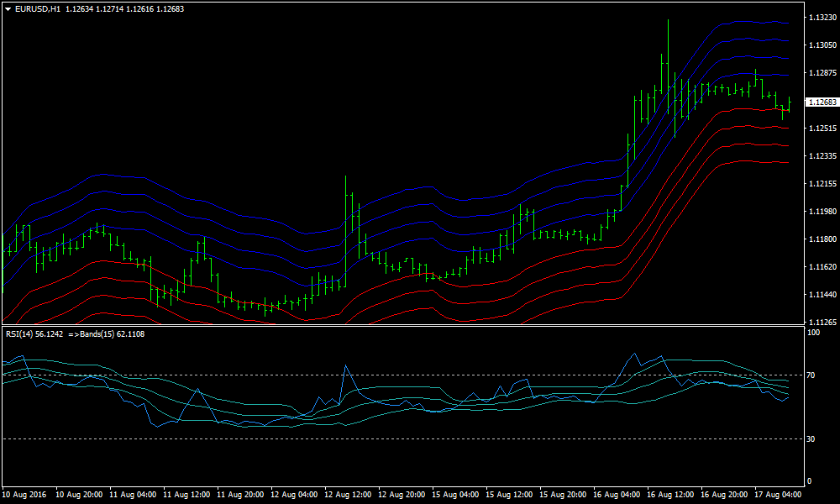Select the RSI level 70 scale label
The image size is (840, 504).
coord(811,375)
